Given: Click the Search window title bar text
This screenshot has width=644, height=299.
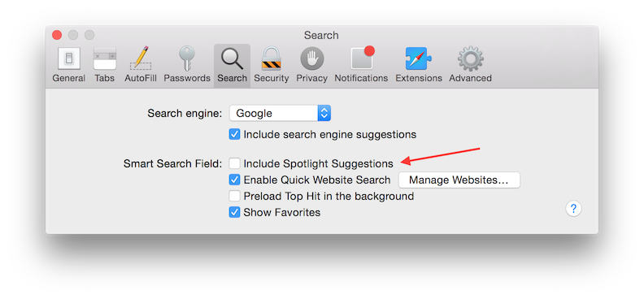Looking at the screenshot, I should (x=321, y=35).
